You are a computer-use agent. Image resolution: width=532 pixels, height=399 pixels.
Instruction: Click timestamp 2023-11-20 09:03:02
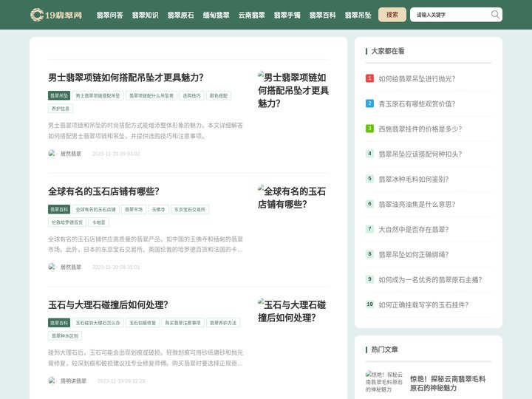coord(116,154)
